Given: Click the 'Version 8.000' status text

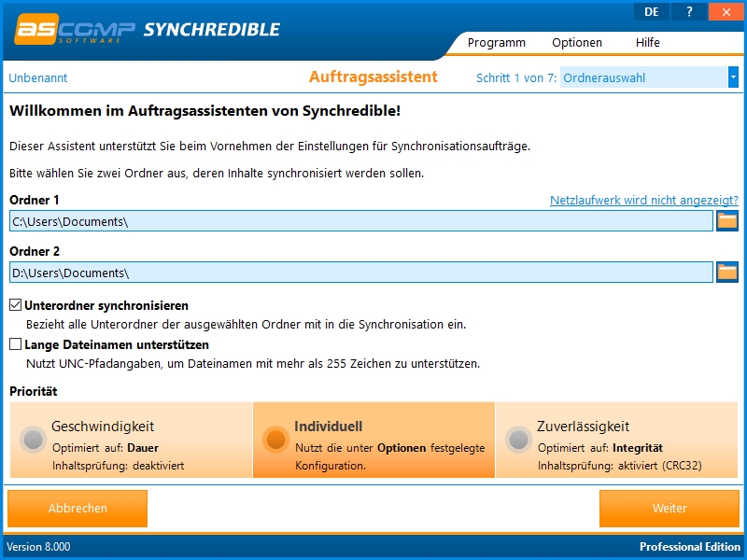Looking at the screenshot, I should (x=38, y=546).
